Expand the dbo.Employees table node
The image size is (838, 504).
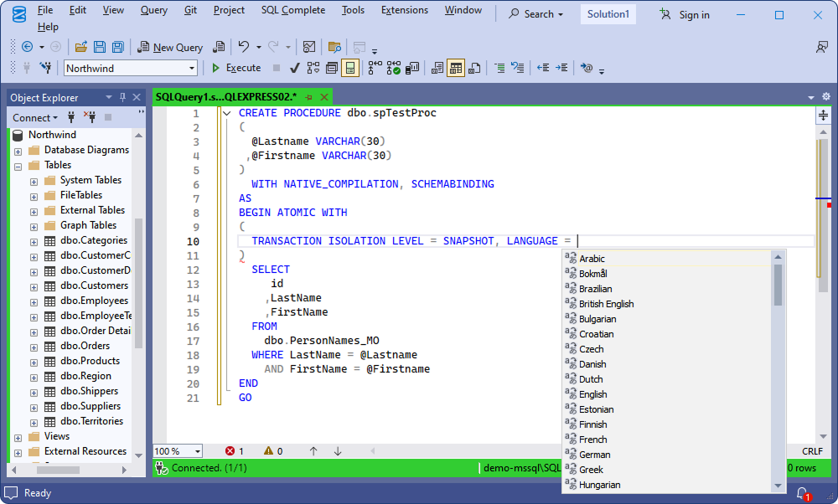point(34,302)
